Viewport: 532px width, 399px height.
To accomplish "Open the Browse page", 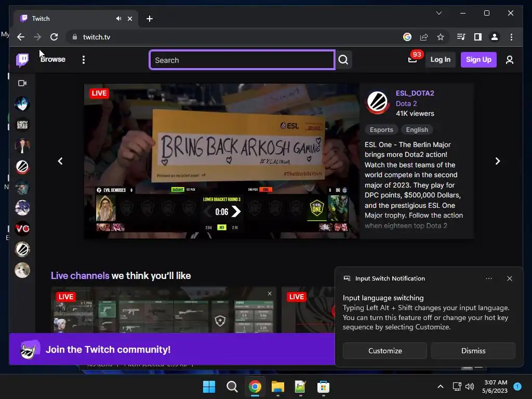I will click(x=53, y=59).
